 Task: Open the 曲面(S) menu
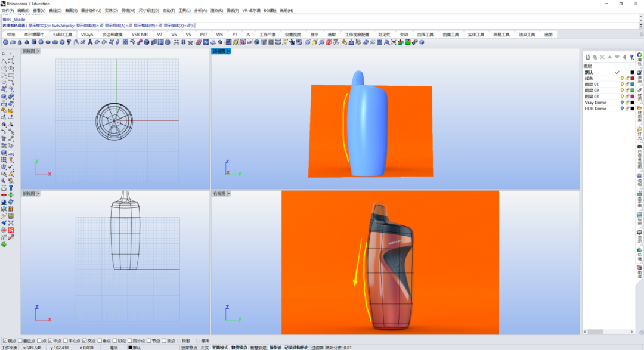(x=71, y=10)
